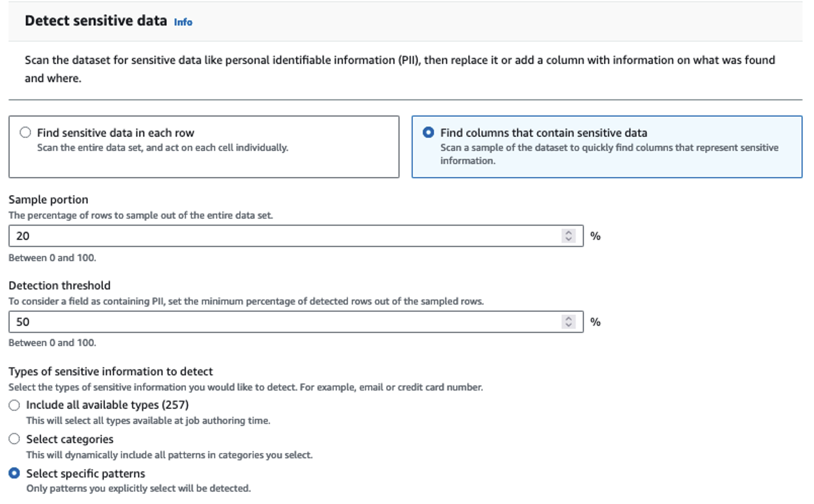Viewport: 814px width, 504px height.
Task: Enable 'Include all available types (257)'
Action: click(14, 405)
